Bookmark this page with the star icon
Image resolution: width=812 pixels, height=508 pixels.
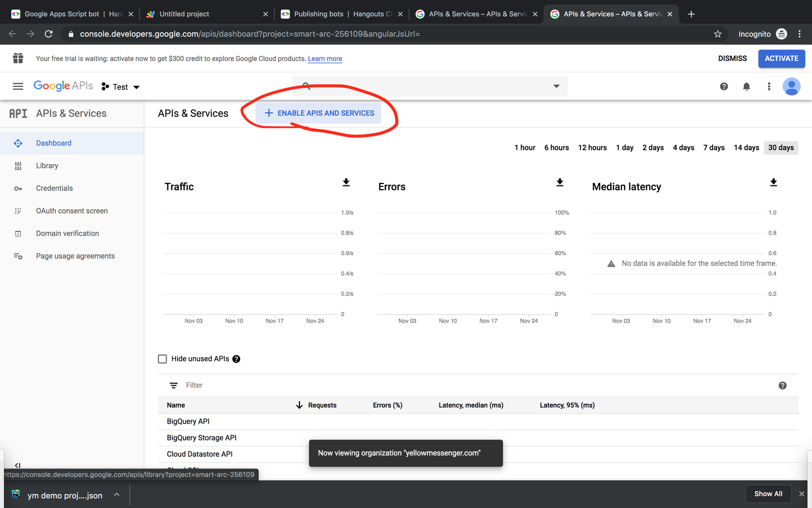tap(718, 34)
